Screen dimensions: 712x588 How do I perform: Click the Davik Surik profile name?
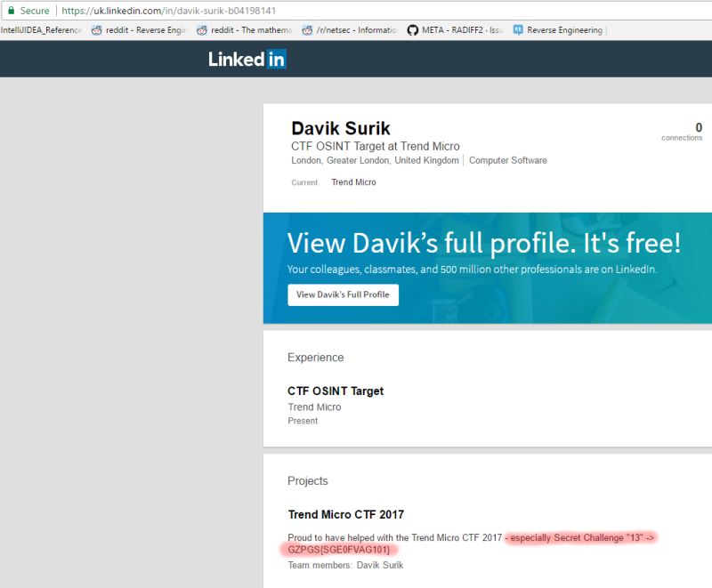[341, 128]
